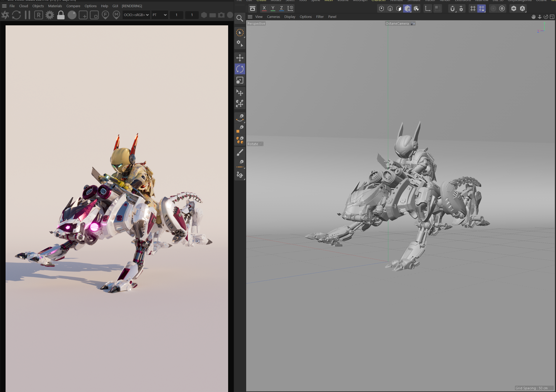The width and height of the screenshot is (556, 392).
Task: Open the viewport Panel menu
Action: 332,17
